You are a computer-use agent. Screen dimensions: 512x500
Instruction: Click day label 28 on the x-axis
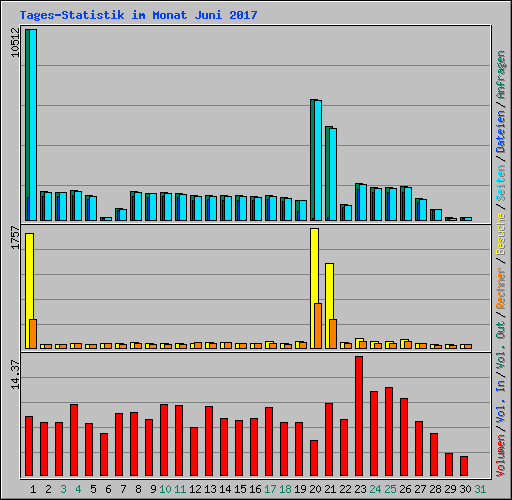pos(435,489)
